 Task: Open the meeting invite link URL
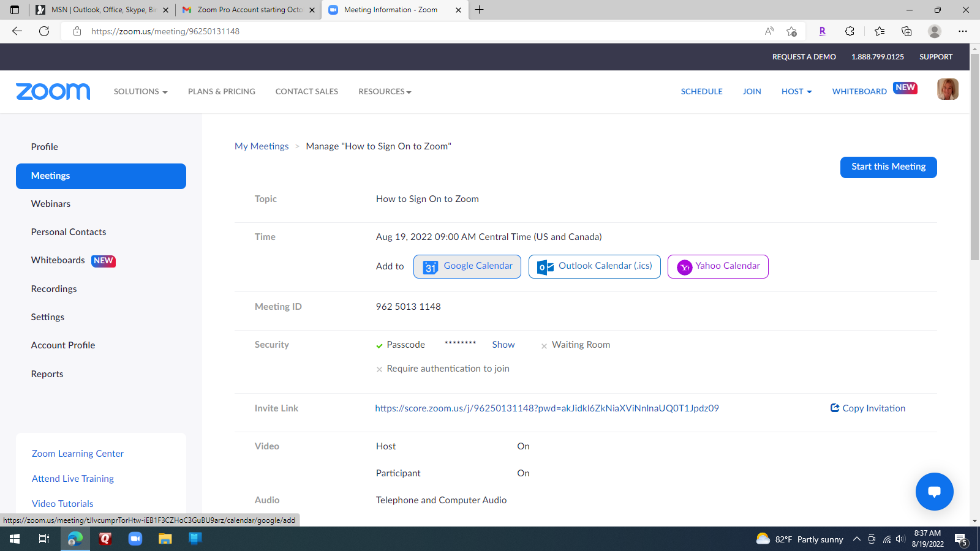point(547,408)
